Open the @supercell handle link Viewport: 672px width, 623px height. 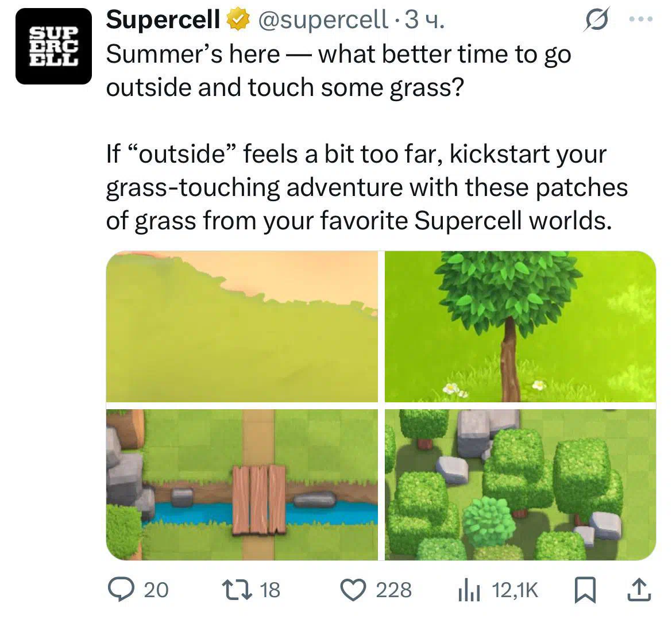coord(323,20)
